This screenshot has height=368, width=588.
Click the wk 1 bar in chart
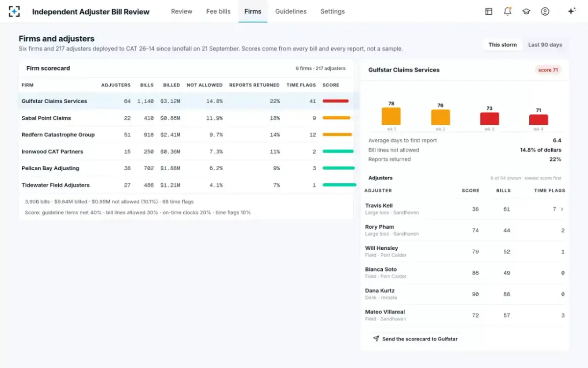[x=391, y=116]
